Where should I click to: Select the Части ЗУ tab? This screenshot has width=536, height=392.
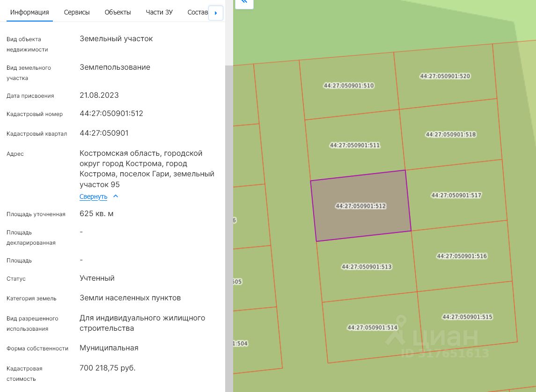coord(159,12)
